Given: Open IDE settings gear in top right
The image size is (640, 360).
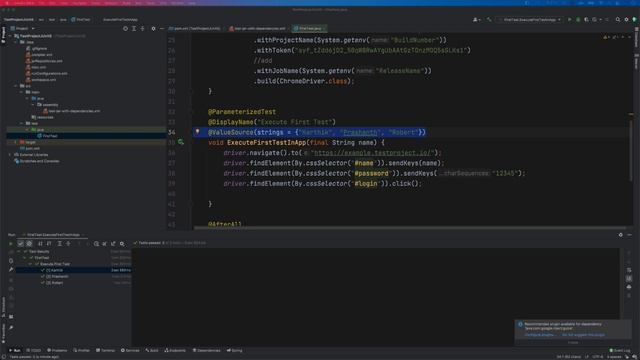Looking at the screenshot, I should (626, 20).
